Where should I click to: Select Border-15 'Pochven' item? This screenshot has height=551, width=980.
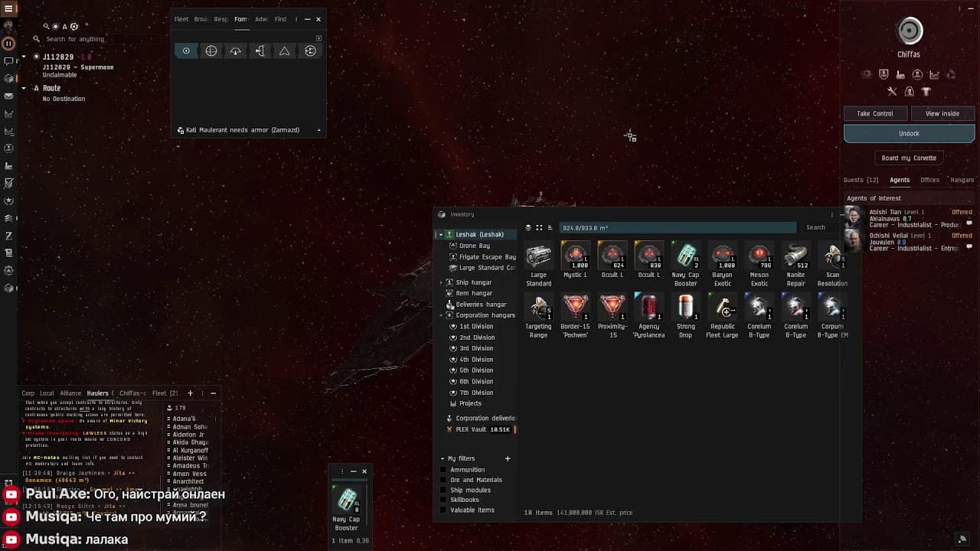coord(576,316)
